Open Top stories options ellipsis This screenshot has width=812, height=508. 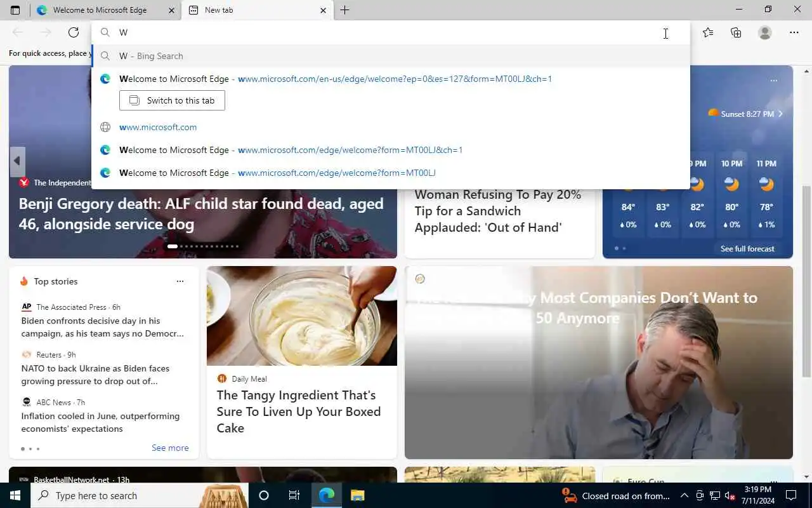[x=180, y=281]
